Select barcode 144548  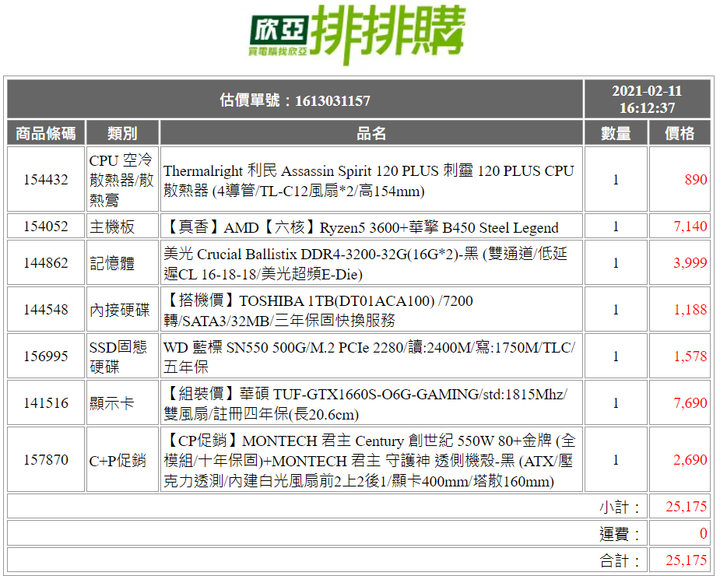pos(45,310)
